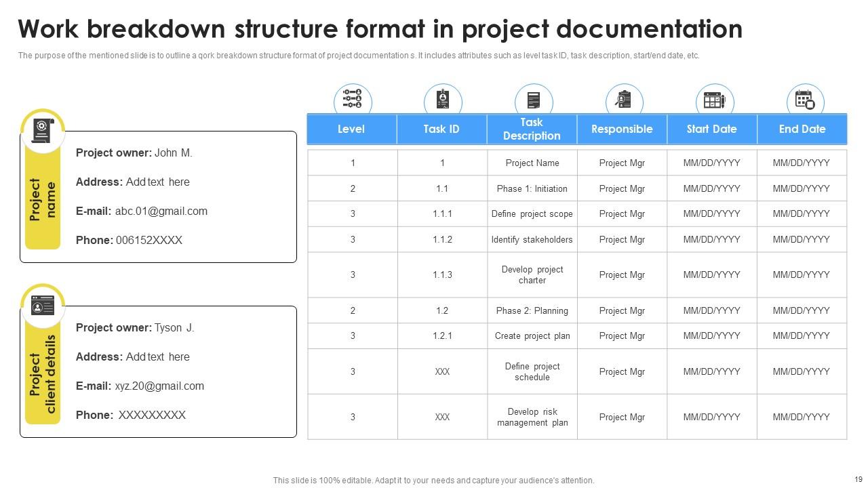The image size is (868, 488).
Task: Click the slide title heading text
Action: coord(380,29)
